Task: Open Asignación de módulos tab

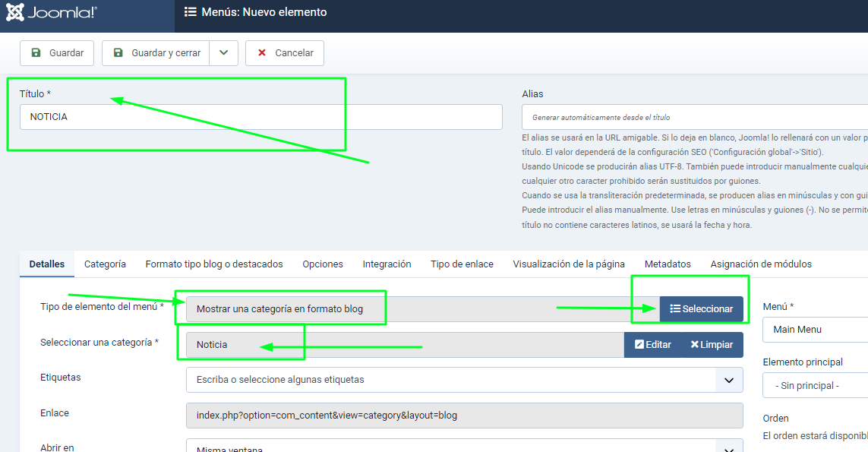Action: click(x=761, y=264)
